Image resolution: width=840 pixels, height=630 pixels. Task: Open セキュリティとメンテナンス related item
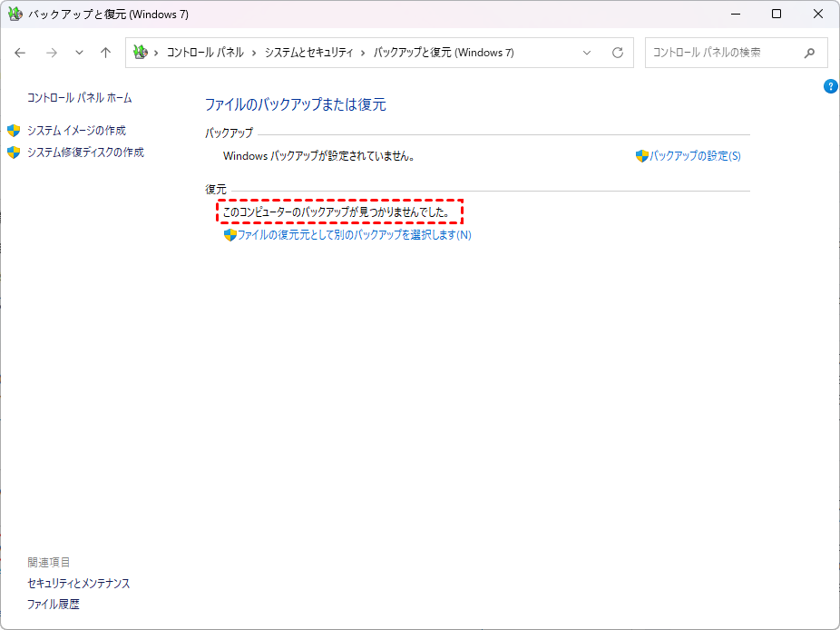coord(79,584)
